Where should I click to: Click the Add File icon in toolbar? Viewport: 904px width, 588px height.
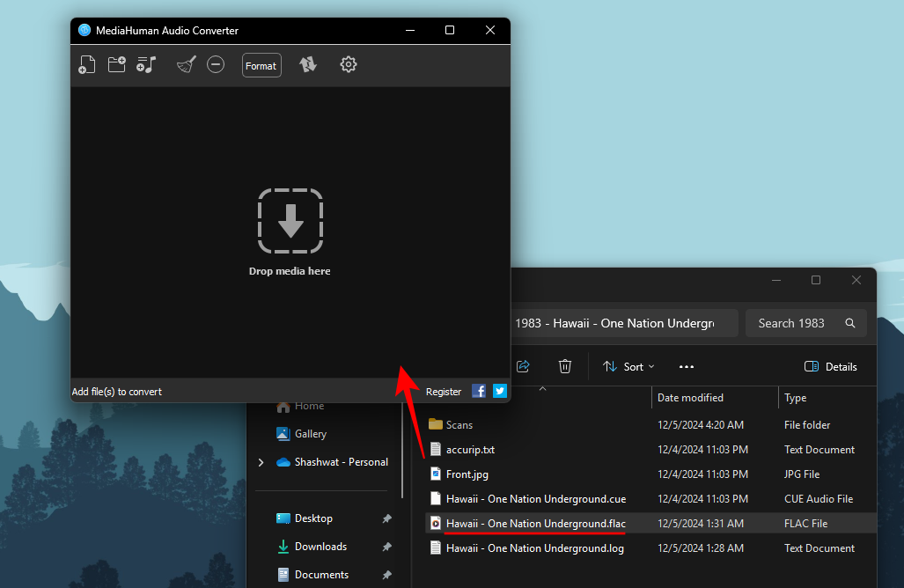click(x=86, y=64)
